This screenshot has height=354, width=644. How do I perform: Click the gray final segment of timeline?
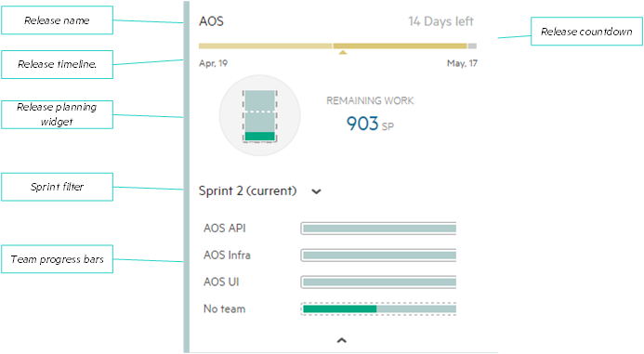coord(472,46)
